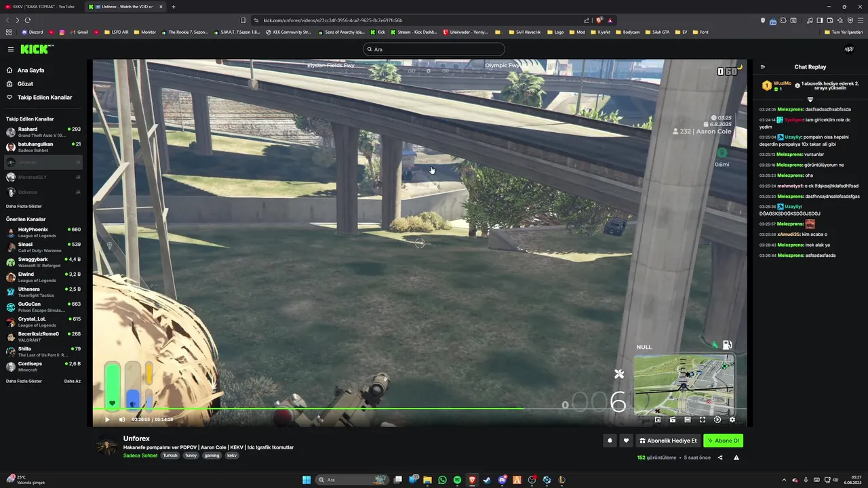Open video player settings gear
Screen dimensions: 868x488
tap(732, 420)
